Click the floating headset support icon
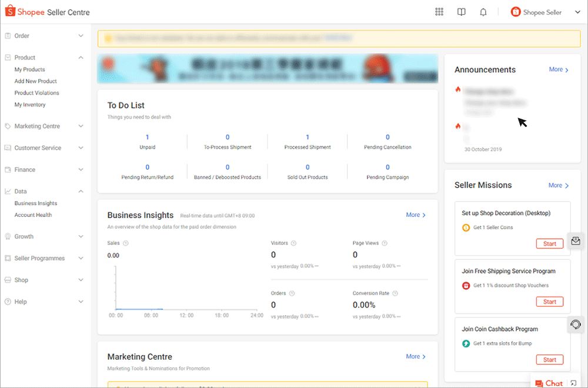The width and height of the screenshot is (588, 388). (576, 325)
